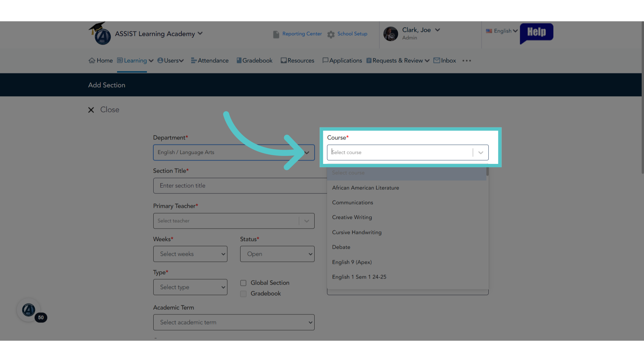Click the course list scrollbar thumb

pyautogui.click(x=487, y=171)
